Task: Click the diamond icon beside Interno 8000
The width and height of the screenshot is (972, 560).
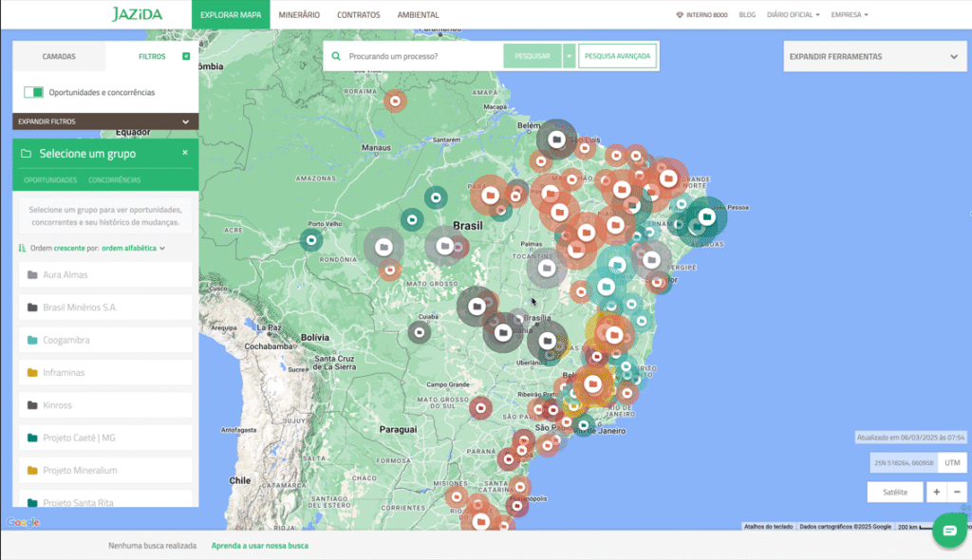Action: tap(680, 15)
